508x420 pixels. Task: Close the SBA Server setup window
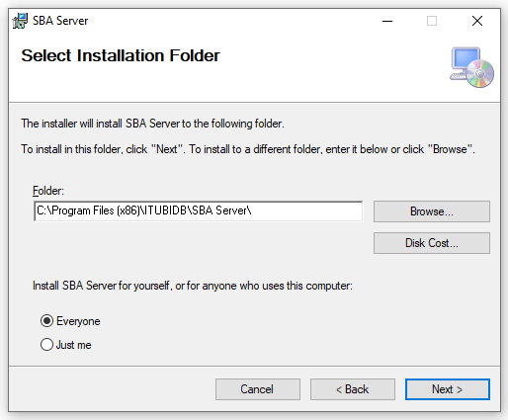[x=477, y=21]
